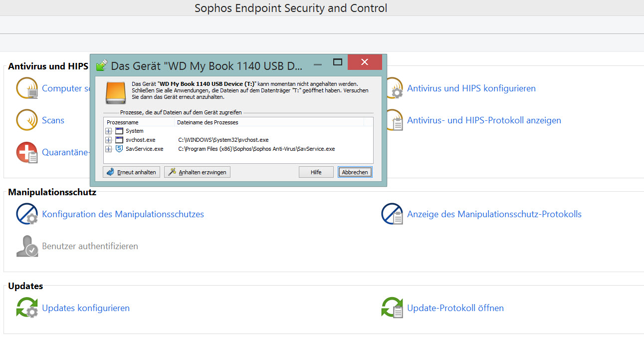Click the Quarantäne red cross icon
Image resolution: width=644 pixels, height=357 pixels.
[27, 152]
